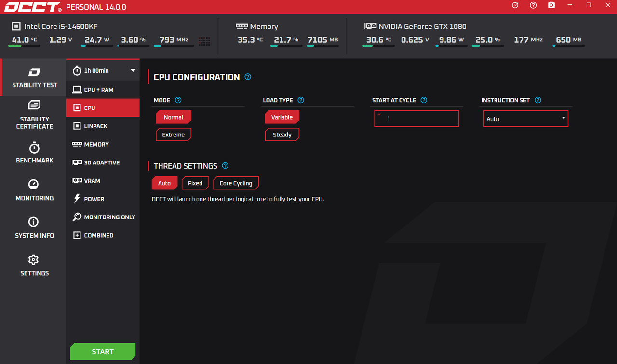The width and height of the screenshot is (617, 364).
Task: Click the Memory usage 21.7 % bar
Action: 286,46
